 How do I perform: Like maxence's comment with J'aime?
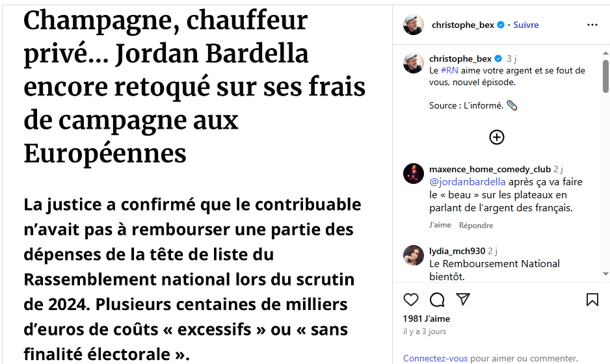440,225
